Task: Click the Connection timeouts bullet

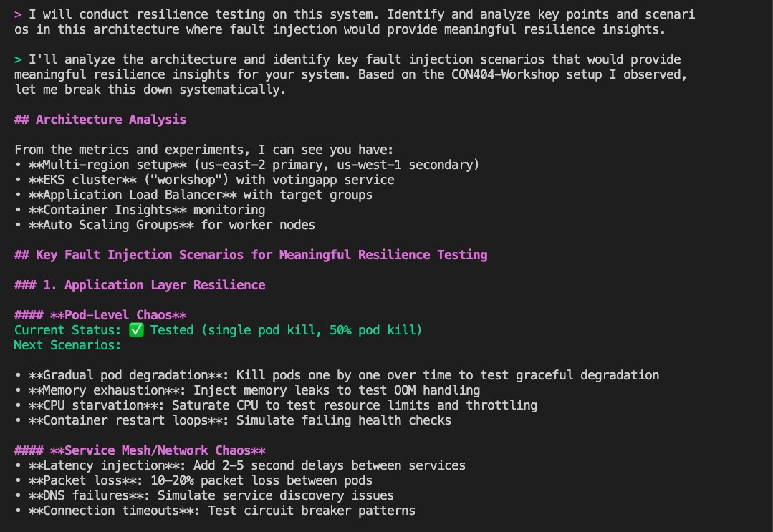Action: tap(215, 511)
